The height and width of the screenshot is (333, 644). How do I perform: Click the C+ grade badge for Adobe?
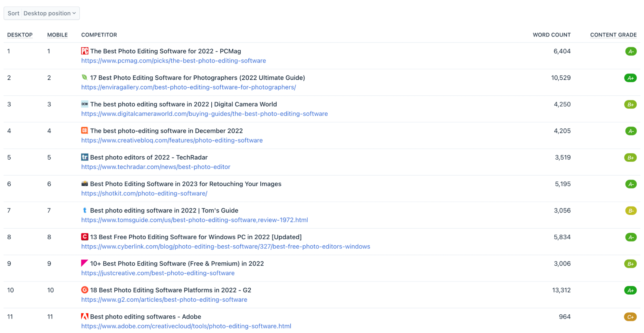[x=630, y=317]
